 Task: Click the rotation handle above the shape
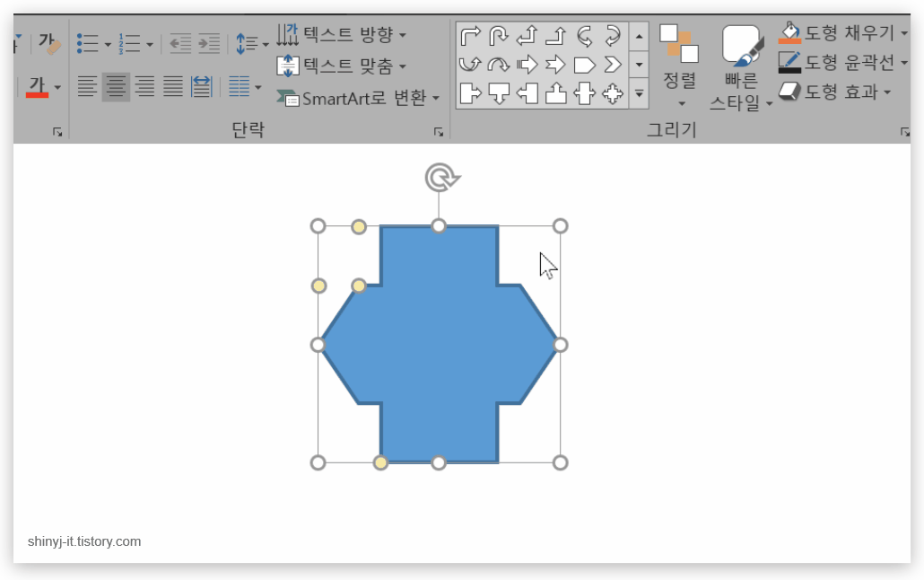coord(440,178)
